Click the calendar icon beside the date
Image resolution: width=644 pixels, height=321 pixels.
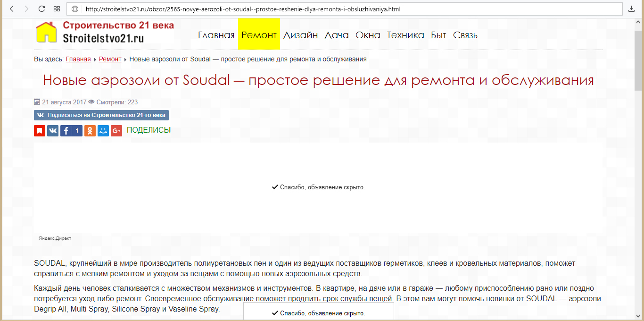click(x=37, y=101)
